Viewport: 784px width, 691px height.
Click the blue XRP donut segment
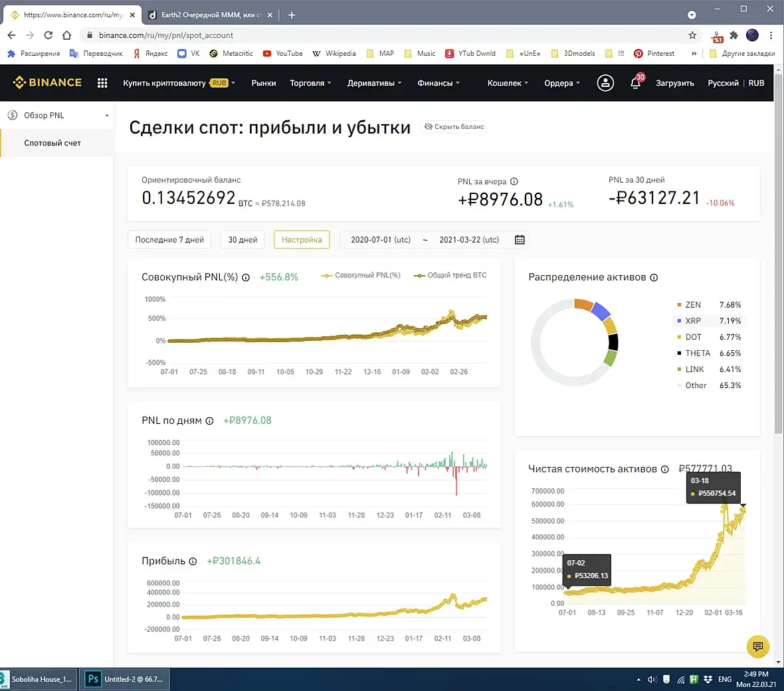(x=601, y=312)
